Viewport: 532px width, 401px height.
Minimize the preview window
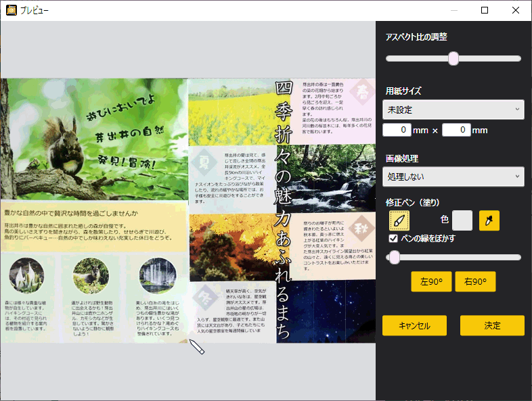point(453,10)
